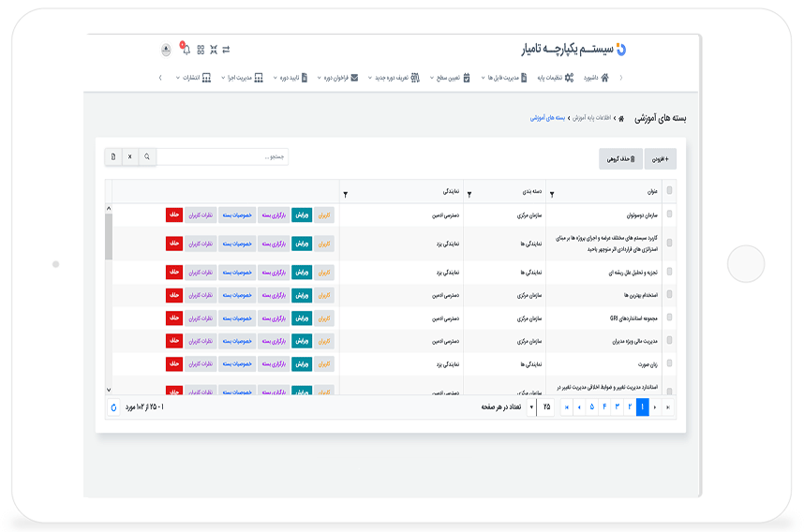The image size is (804, 532).
Task: Open the apps grid icon in header
Action: (x=200, y=49)
